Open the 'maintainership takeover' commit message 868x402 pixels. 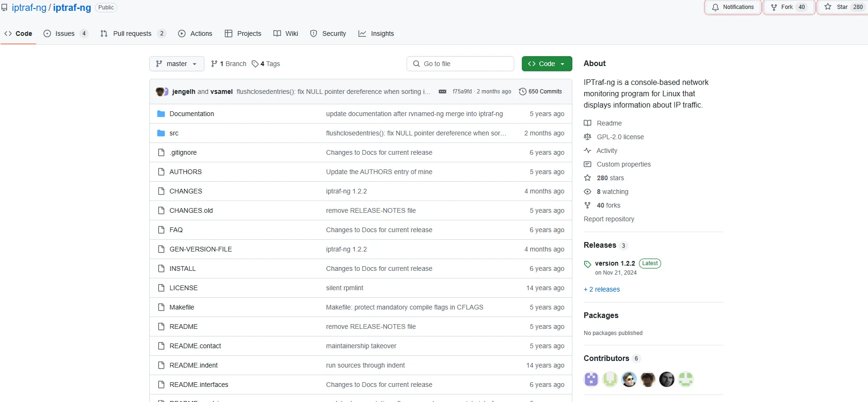coord(361,346)
